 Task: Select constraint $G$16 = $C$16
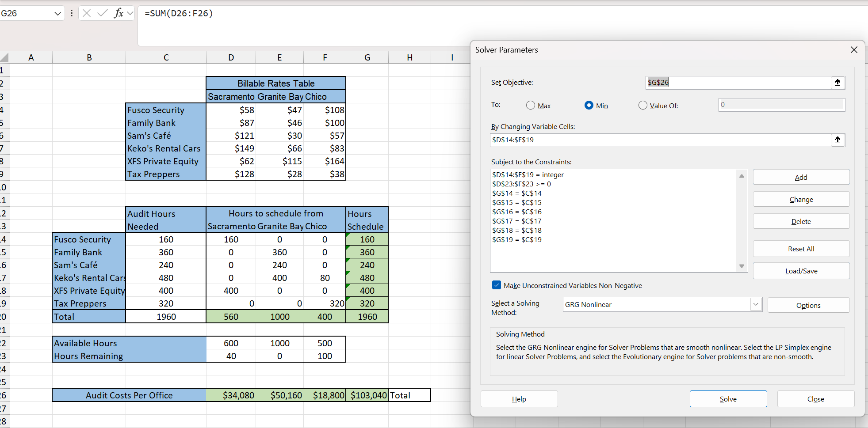(x=516, y=212)
